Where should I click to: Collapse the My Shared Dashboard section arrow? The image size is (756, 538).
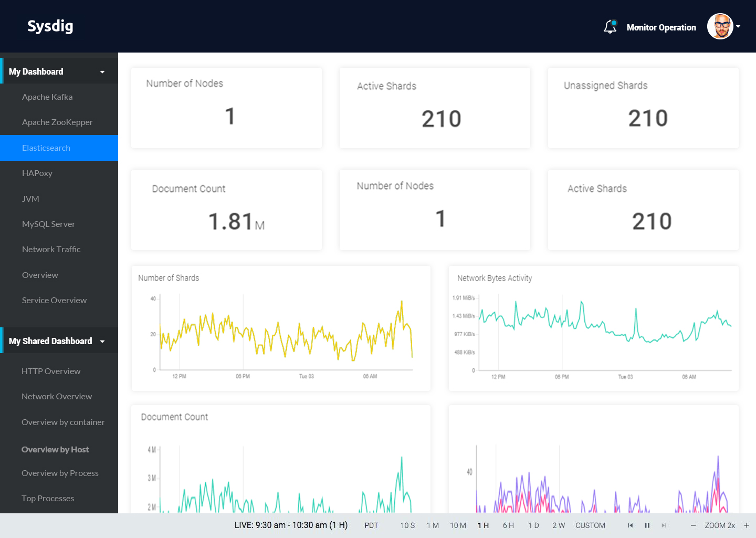[x=102, y=342]
